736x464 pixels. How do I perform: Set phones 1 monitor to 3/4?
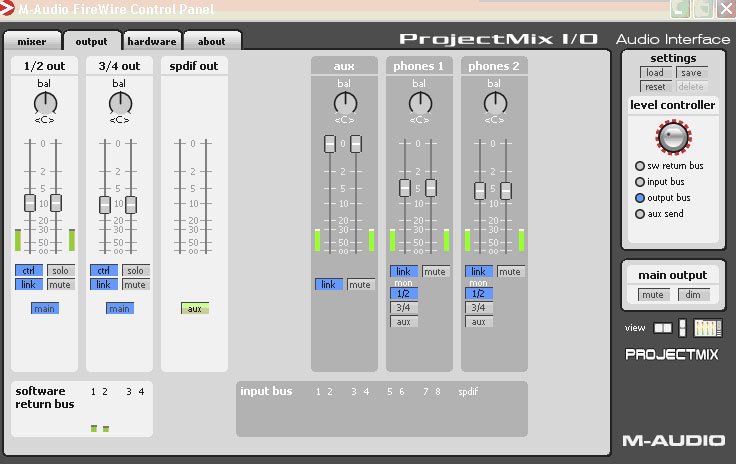point(404,307)
